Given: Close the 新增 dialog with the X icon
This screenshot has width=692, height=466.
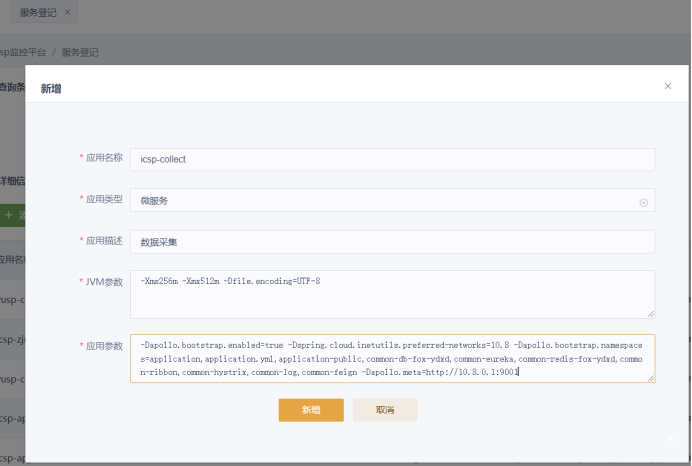Looking at the screenshot, I should [668, 87].
